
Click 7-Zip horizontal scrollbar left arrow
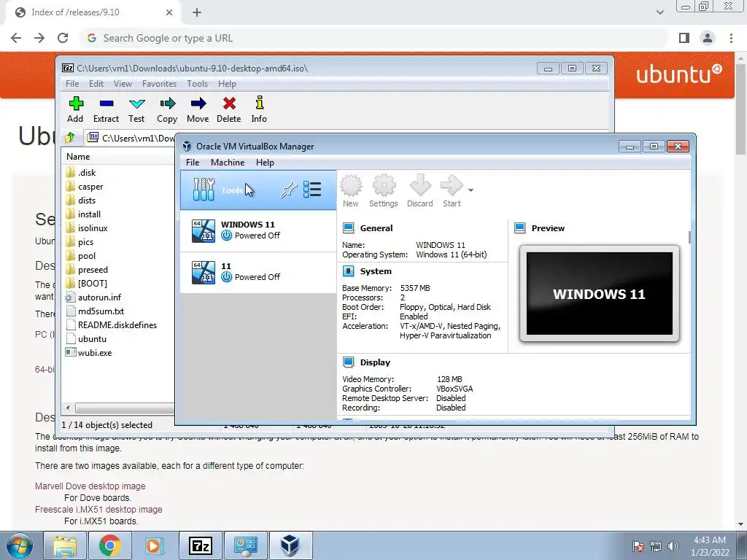point(68,408)
